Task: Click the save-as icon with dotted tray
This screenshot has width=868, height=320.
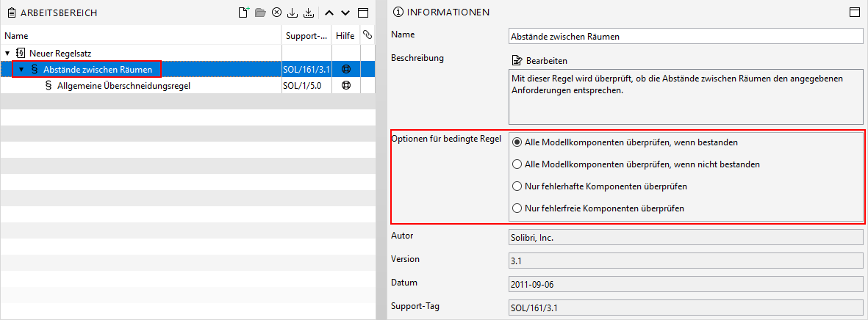Action: point(309,12)
